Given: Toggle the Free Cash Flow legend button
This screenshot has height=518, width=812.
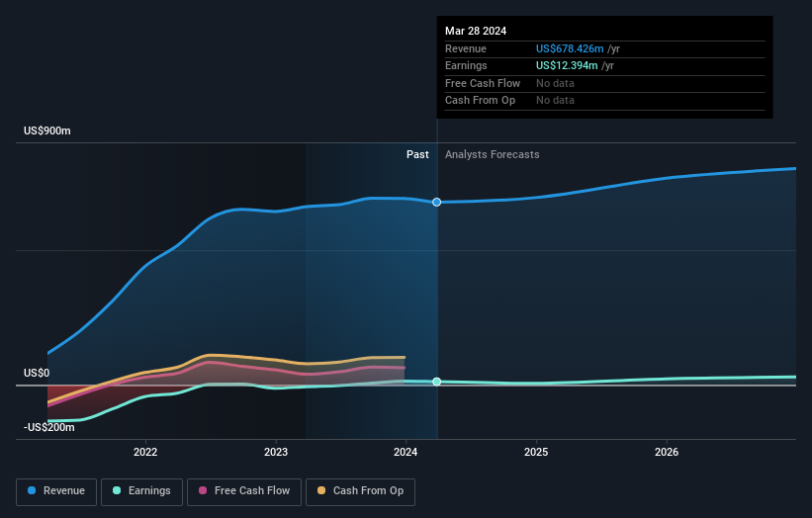Looking at the screenshot, I should point(244,491).
